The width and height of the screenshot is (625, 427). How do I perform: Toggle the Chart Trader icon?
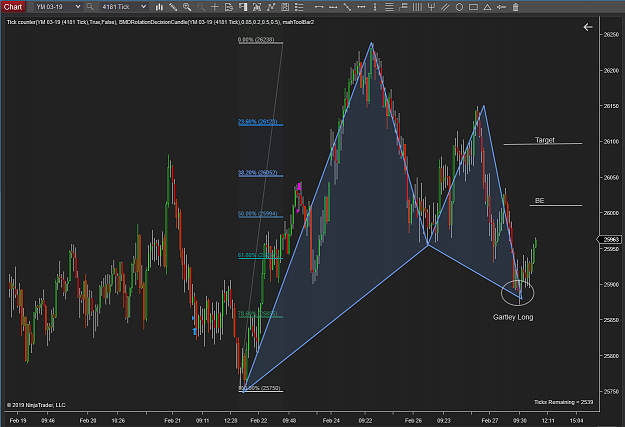click(x=243, y=7)
